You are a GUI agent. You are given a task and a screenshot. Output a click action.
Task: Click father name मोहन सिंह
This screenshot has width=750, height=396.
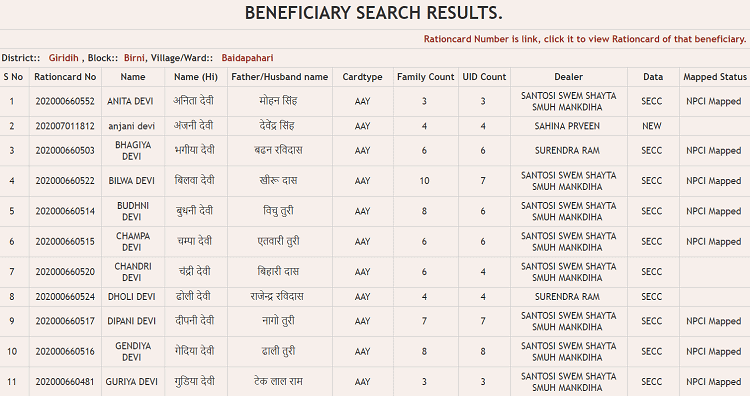278,101
